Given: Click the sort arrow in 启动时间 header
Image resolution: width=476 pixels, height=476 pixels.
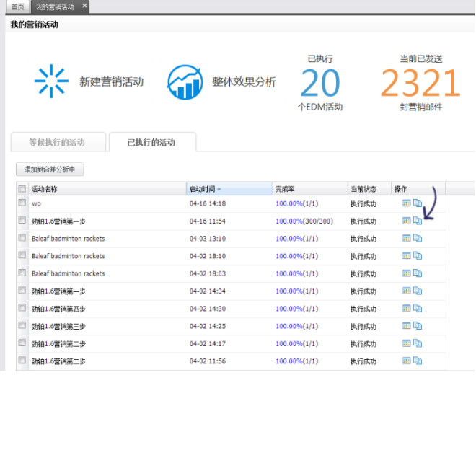Looking at the screenshot, I should point(219,189).
